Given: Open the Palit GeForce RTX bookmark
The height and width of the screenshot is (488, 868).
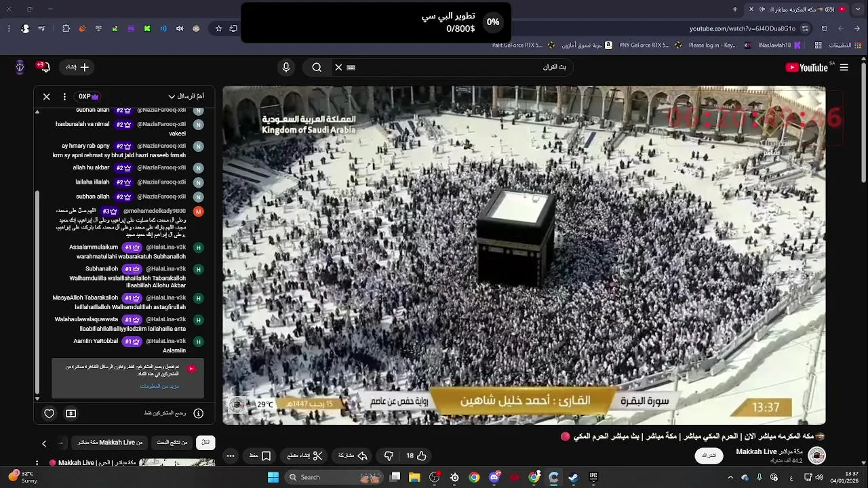Looking at the screenshot, I should pos(523,45).
